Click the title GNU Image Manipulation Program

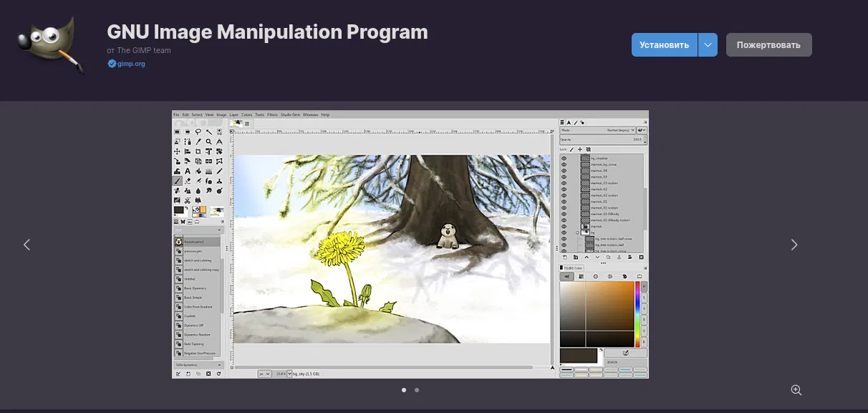[267, 32]
